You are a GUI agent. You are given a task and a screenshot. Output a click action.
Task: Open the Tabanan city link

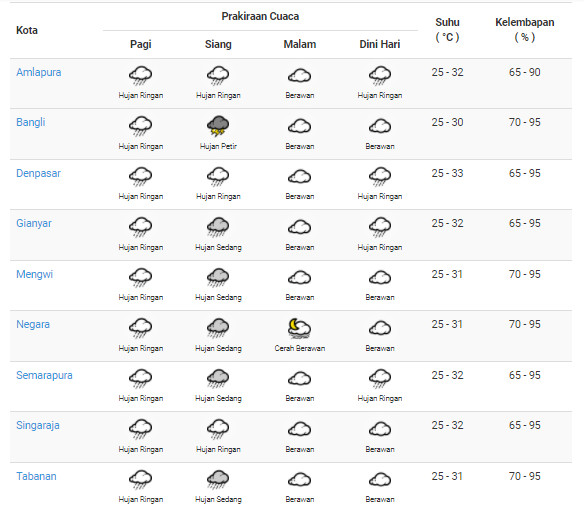[36, 476]
